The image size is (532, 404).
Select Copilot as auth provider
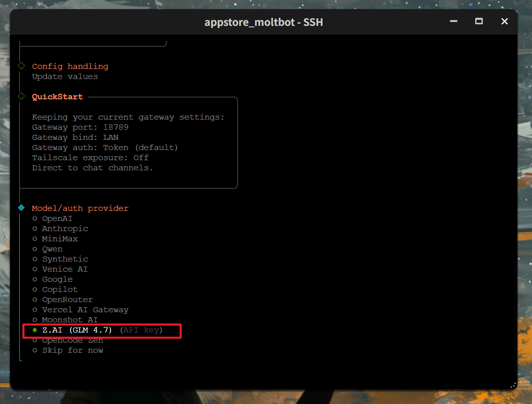(x=55, y=289)
